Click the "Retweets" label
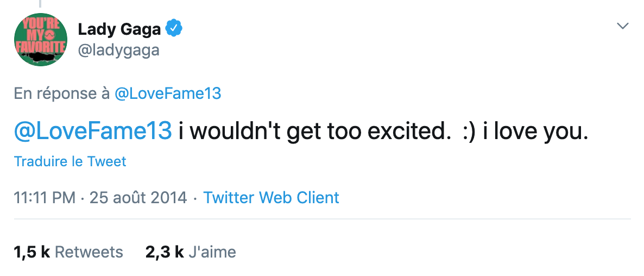This screenshot has width=644, height=276. pyautogui.click(x=89, y=252)
